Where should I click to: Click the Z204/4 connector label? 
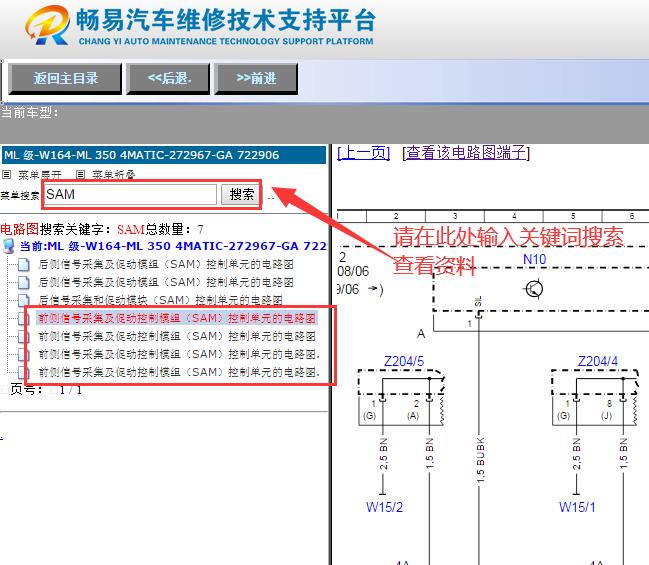coord(598,361)
